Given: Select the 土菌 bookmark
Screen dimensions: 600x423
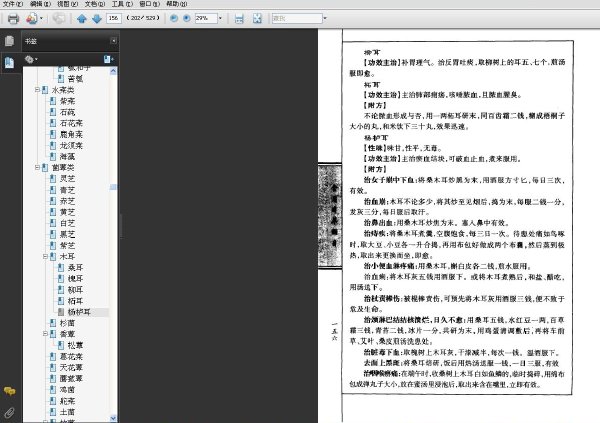Looking at the screenshot, I should click(x=67, y=412).
